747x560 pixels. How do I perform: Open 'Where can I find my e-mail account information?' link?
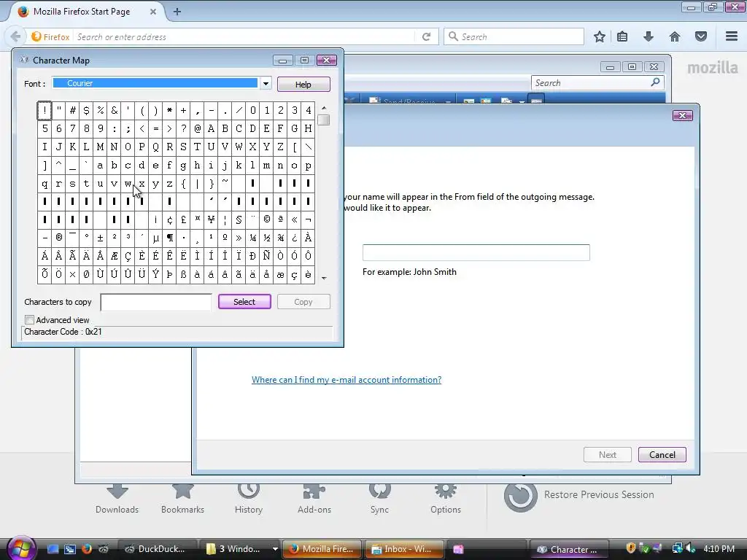[347, 379]
